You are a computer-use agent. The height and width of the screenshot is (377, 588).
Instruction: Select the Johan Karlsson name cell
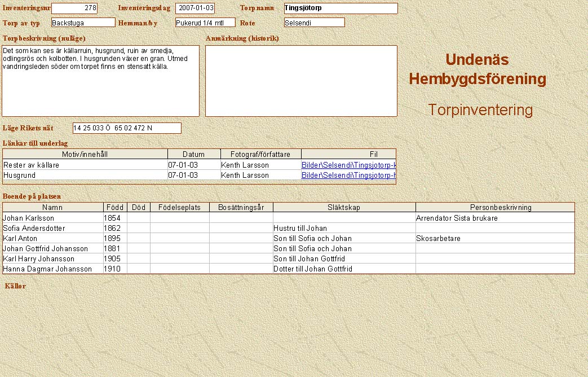click(52, 218)
